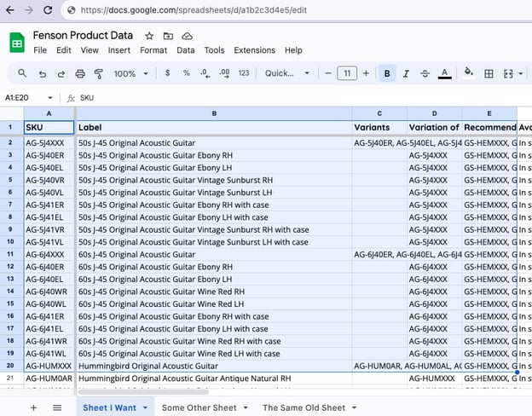Click cell with AG-5J40VR
The height and width of the screenshot is (416, 532).
click(x=49, y=180)
